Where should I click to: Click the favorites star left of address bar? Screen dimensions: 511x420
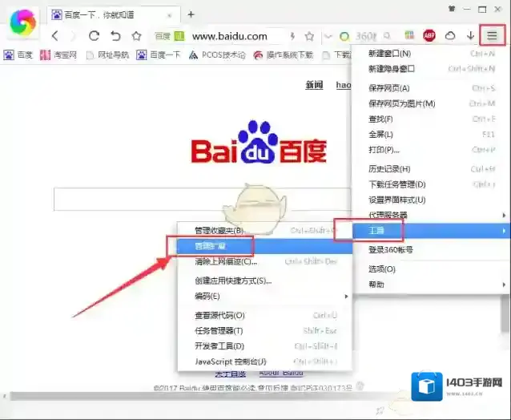click(x=136, y=36)
